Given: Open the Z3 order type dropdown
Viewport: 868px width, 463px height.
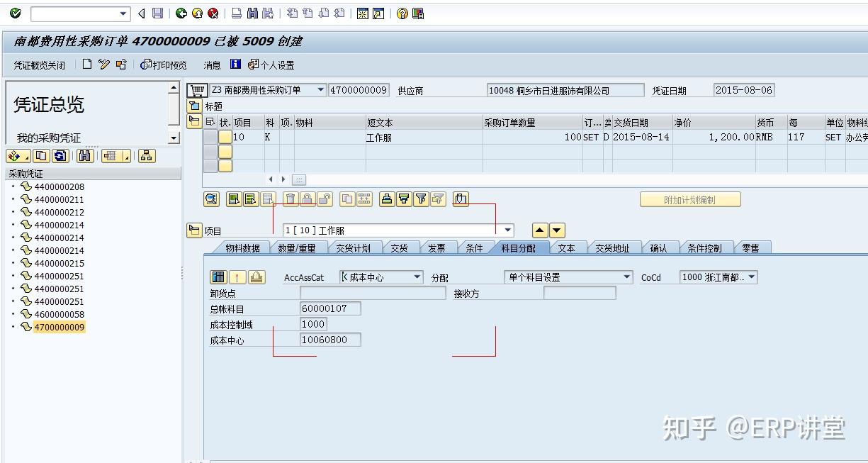Looking at the screenshot, I should coord(319,90).
